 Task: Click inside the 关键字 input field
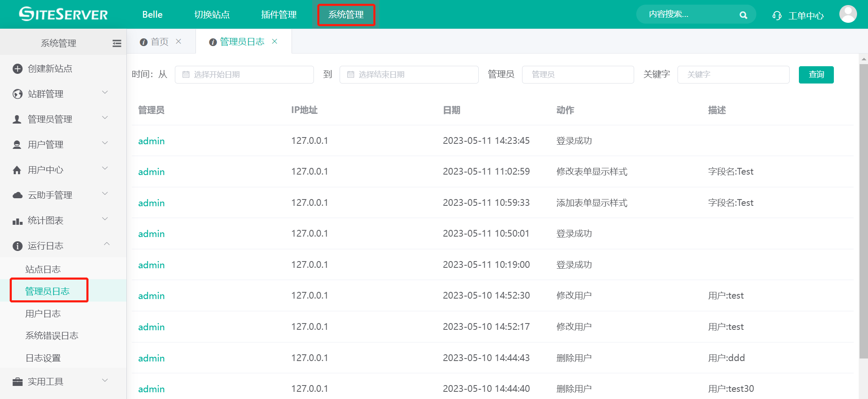(x=733, y=74)
